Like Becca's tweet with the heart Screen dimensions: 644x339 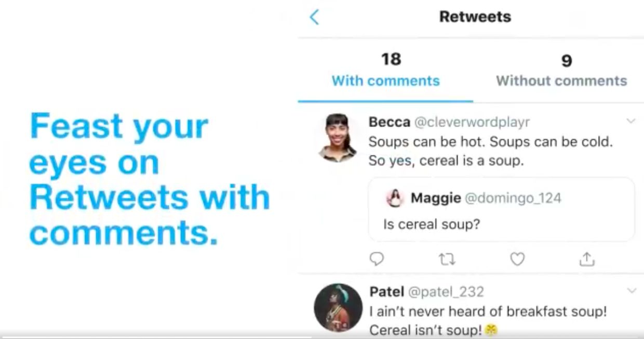[517, 258]
